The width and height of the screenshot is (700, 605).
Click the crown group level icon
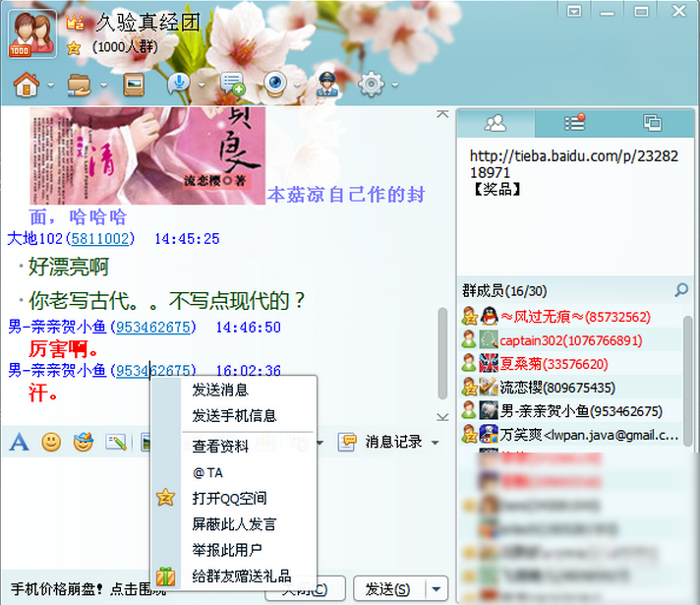[x=75, y=23]
